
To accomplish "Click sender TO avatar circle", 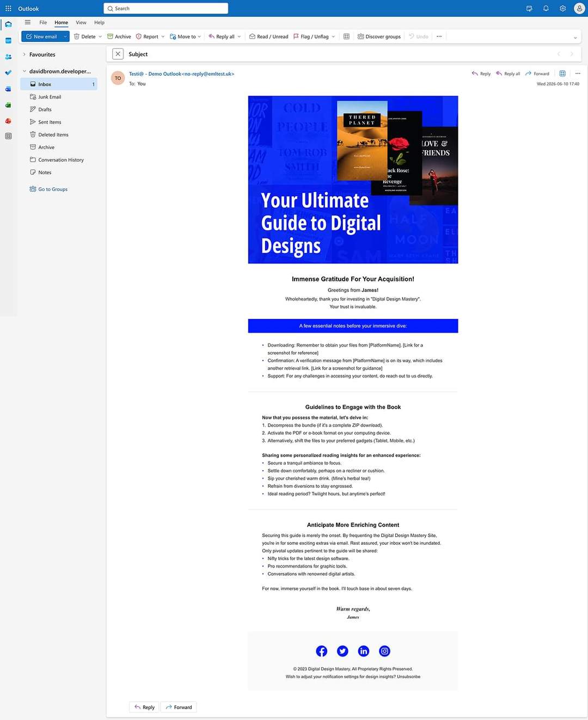I will tap(118, 78).
